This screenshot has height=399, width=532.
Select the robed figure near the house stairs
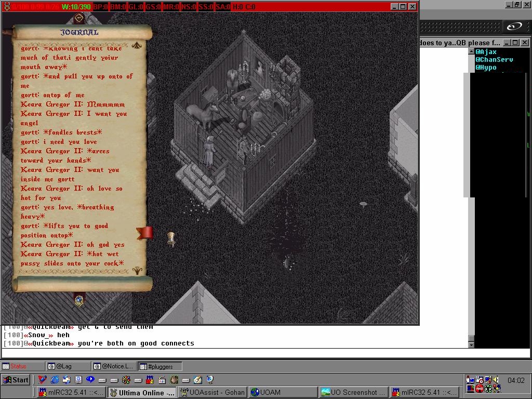pos(210,151)
